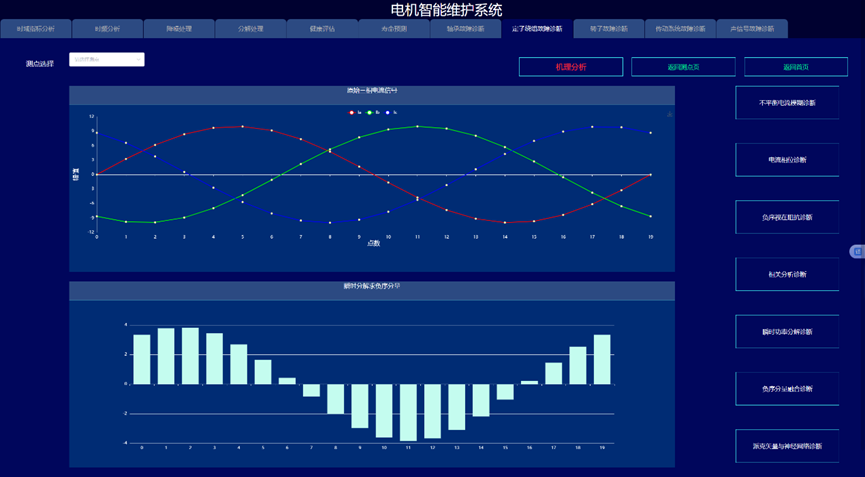
Task: Select the 电流轨迹诊断 option
Action: [787, 159]
